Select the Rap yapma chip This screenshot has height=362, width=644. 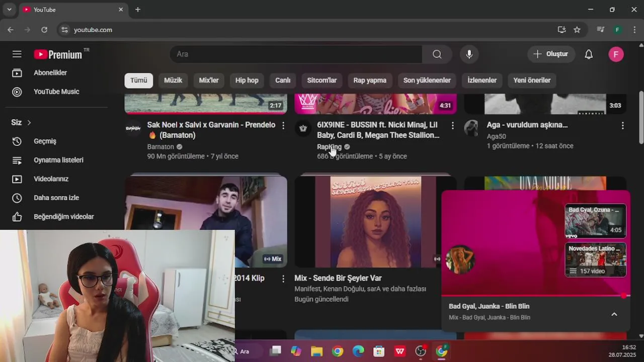(370, 80)
